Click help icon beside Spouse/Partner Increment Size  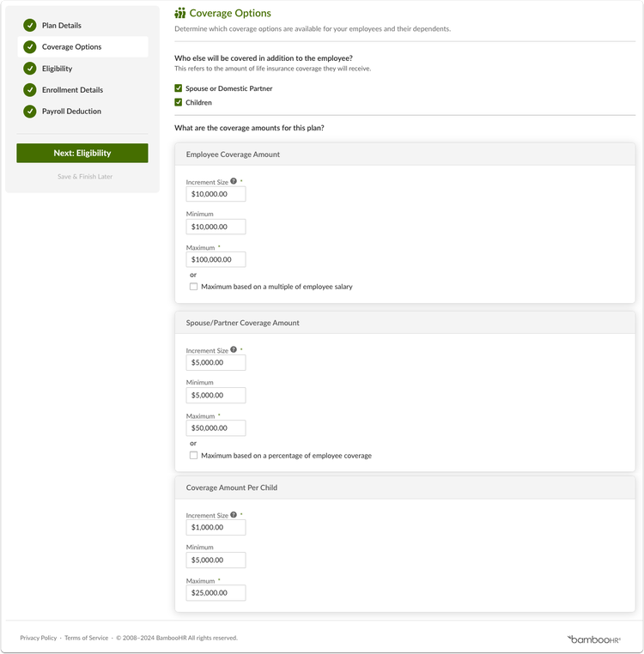pos(234,349)
